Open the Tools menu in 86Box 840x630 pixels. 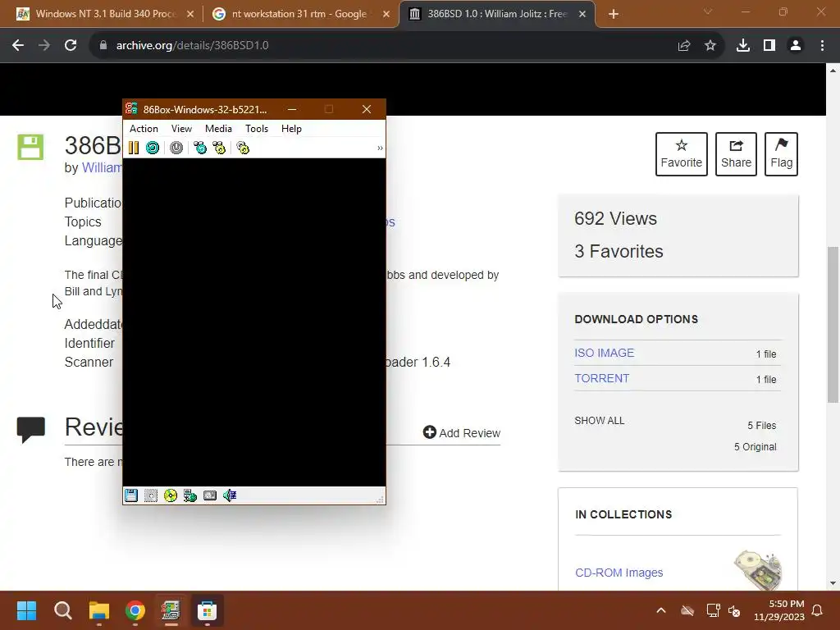point(257,129)
